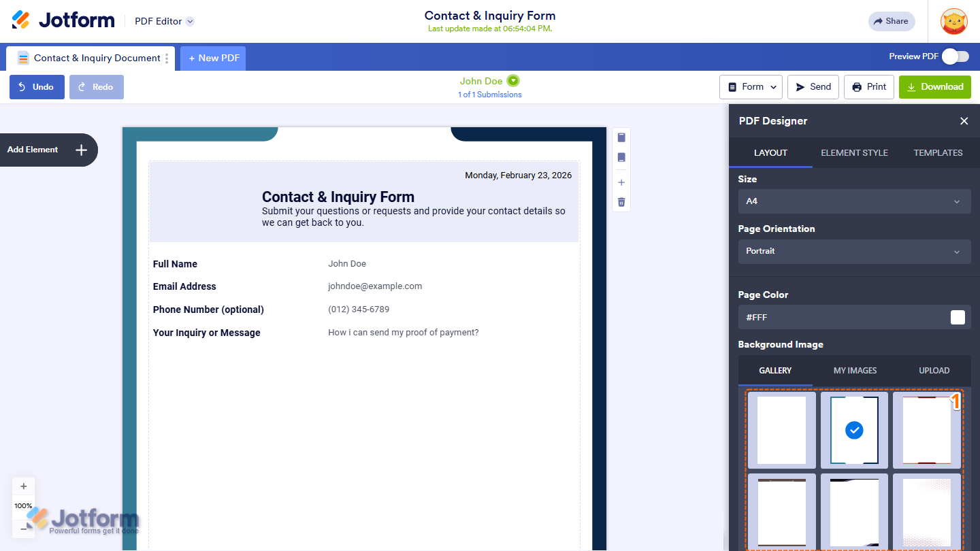Zoom in using the plus control
The height and width of the screenshot is (551, 980).
[23, 486]
